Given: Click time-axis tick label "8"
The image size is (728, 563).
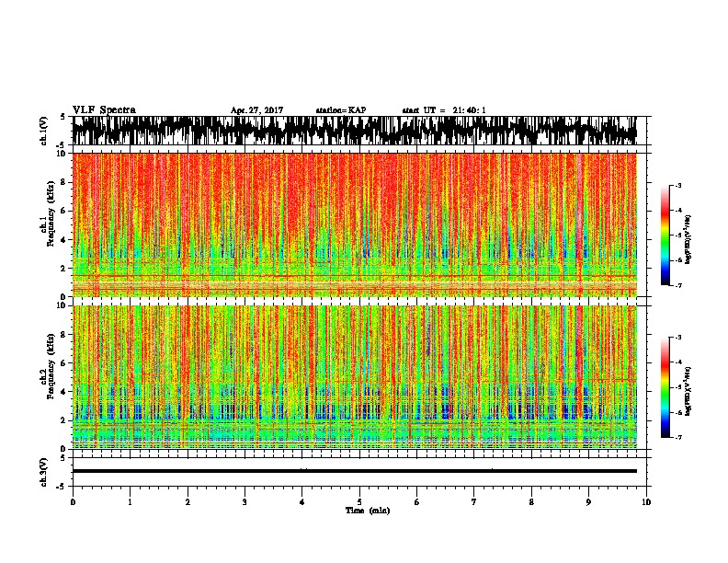Looking at the screenshot, I should (x=531, y=502).
